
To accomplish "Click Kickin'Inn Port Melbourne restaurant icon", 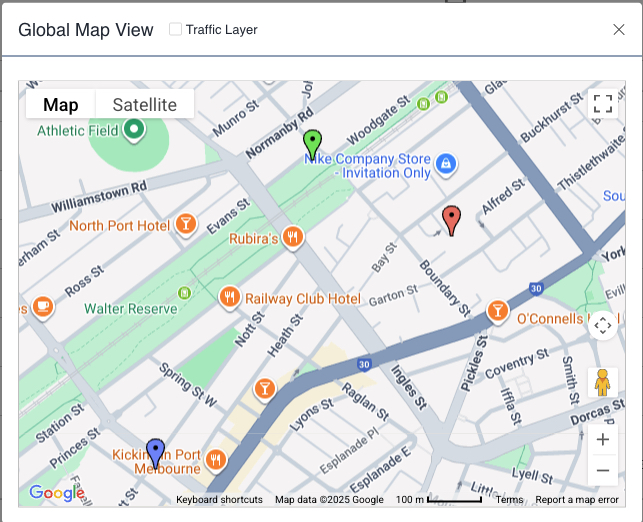I will [x=215, y=461].
